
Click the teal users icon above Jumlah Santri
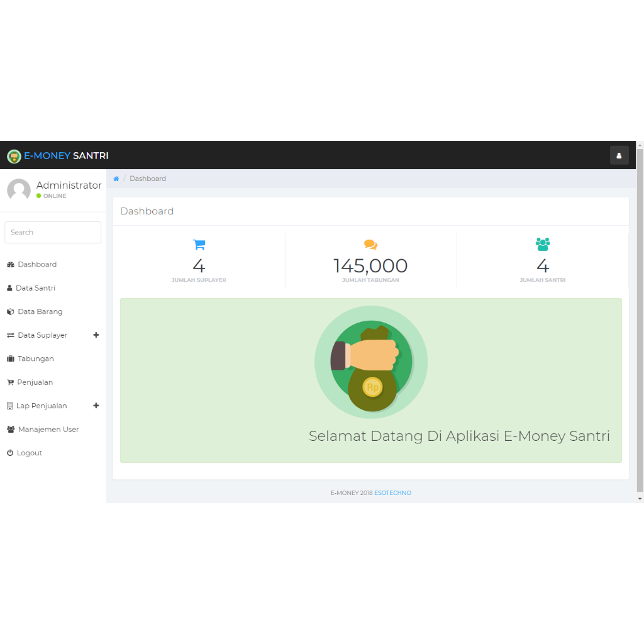pyautogui.click(x=543, y=245)
